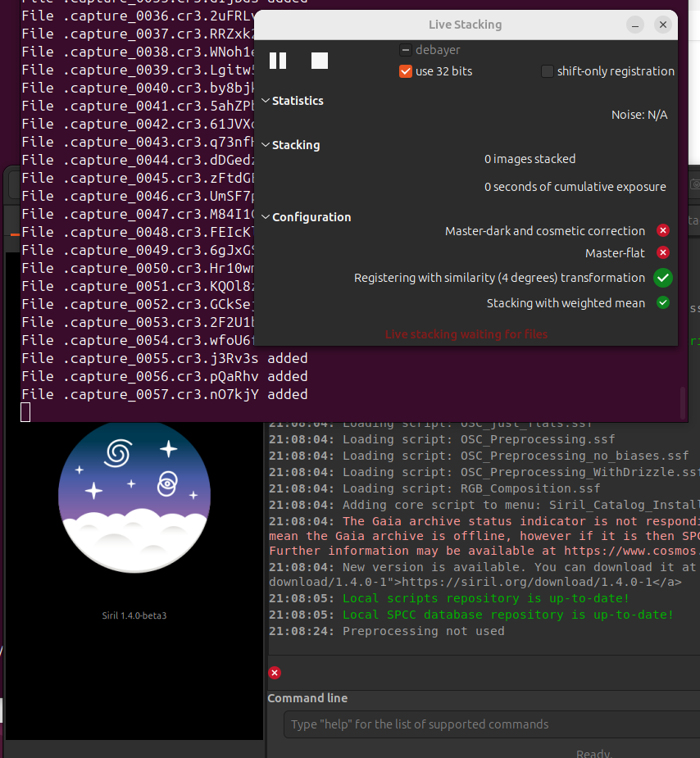Screen dimensions: 700x758
Task: Enable shift-only registration checkbox
Action: tap(548, 71)
